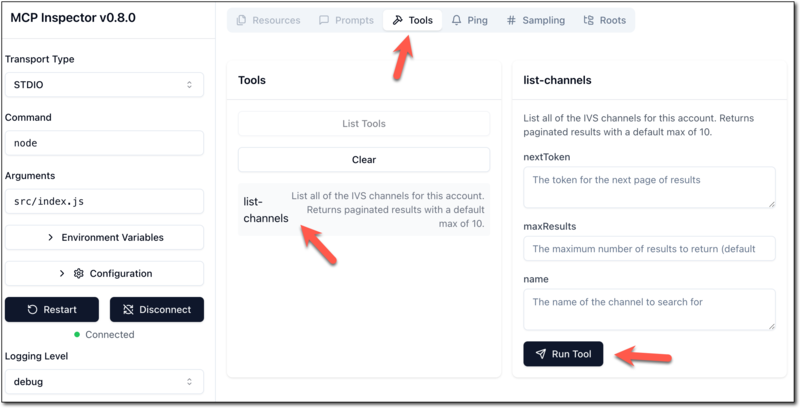Open the Roots tab
The width and height of the screenshot is (800, 408).
(x=604, y=20)
